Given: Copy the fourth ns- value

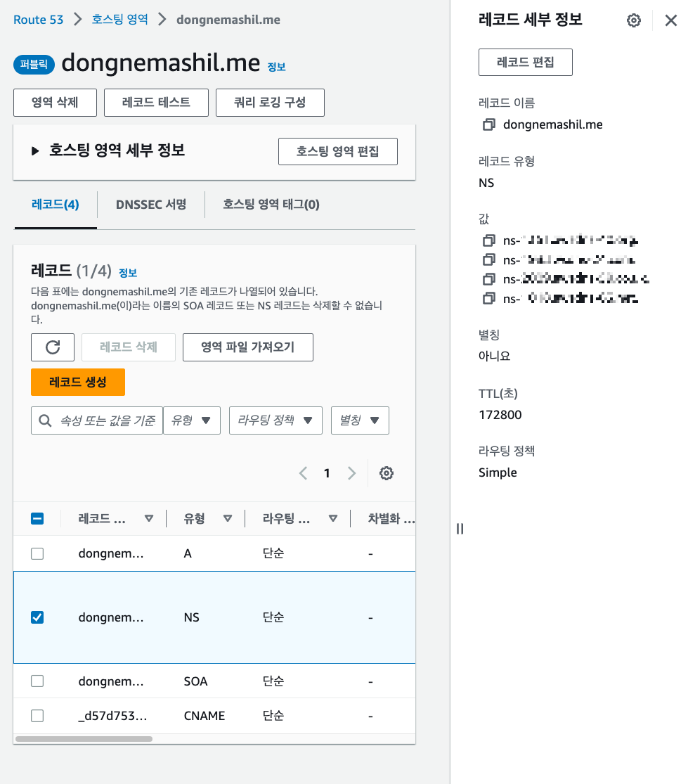Looking at the screenshot, I should [x=488, y=299].
